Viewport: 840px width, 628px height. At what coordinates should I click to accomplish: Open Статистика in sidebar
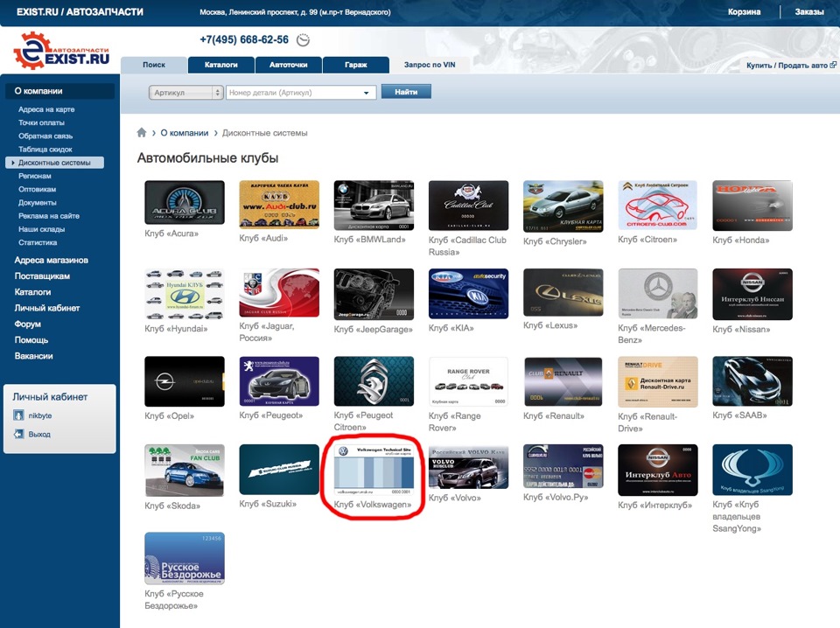pyautogui.click(x=38, y=242)
